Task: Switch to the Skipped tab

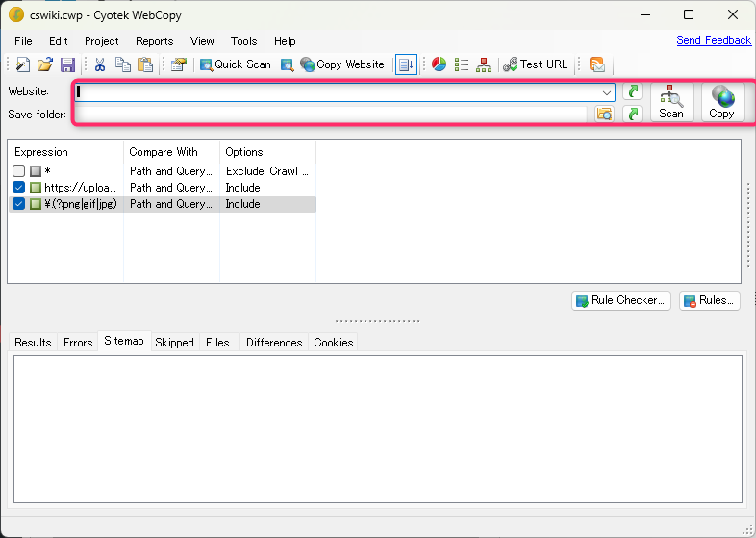Action: (174, 343)
